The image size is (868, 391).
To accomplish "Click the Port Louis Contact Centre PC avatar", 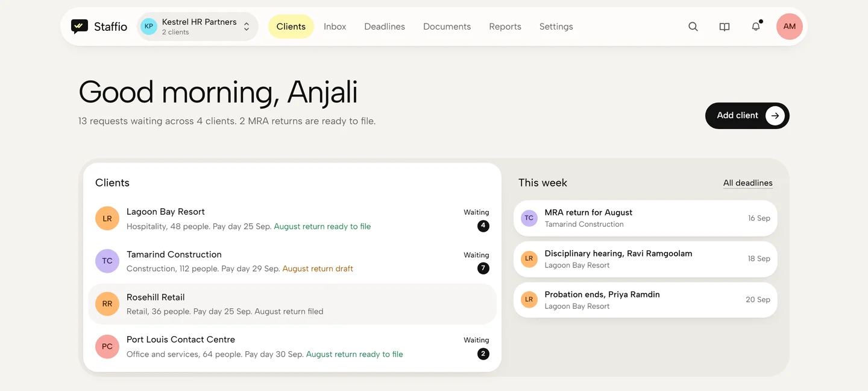I will pos(107,346).
